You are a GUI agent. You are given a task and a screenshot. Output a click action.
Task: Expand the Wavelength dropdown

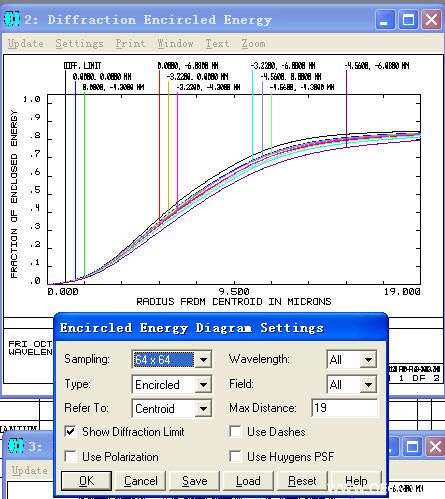click(x=368, y=359)
